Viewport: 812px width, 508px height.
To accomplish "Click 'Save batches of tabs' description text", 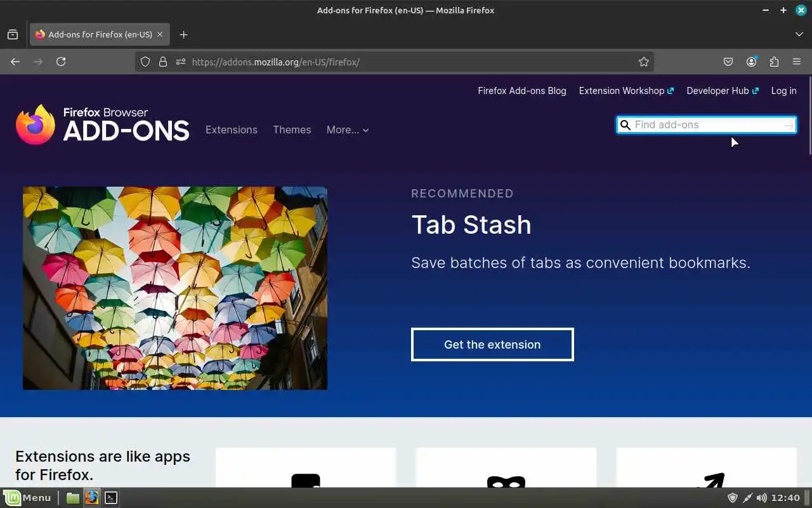I will pyautogui.click(x=581, y=263).
